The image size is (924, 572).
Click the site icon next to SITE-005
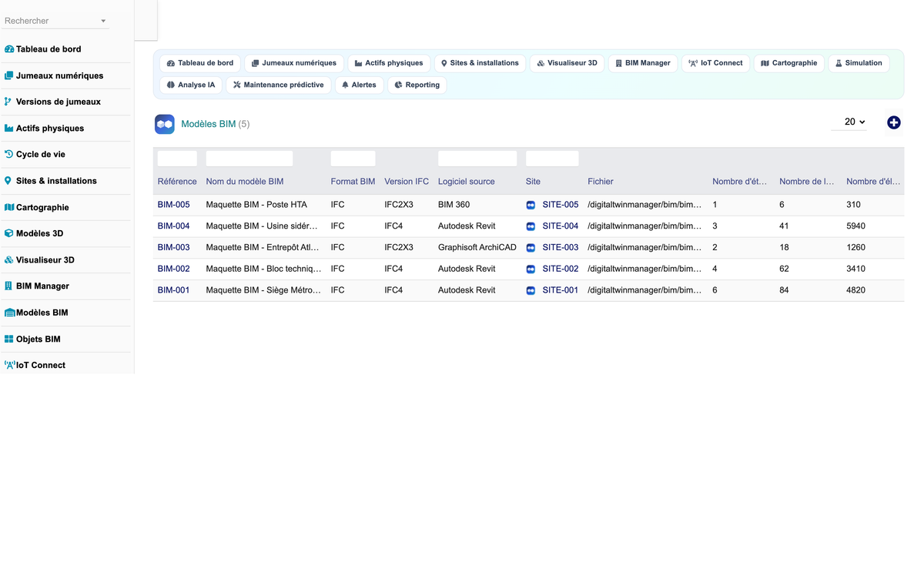point(531,205)
